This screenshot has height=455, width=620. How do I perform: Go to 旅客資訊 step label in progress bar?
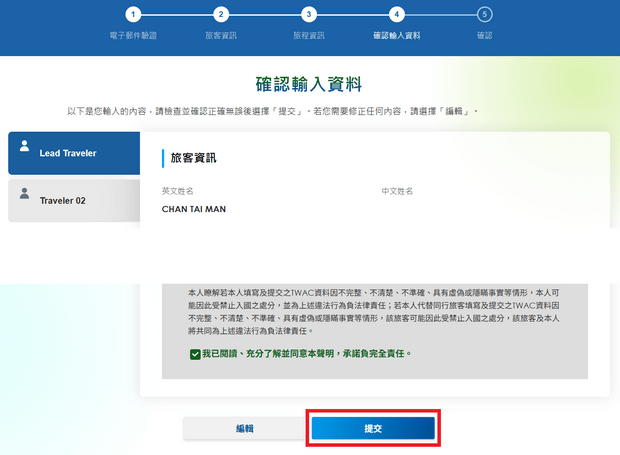tap(221, 36)
